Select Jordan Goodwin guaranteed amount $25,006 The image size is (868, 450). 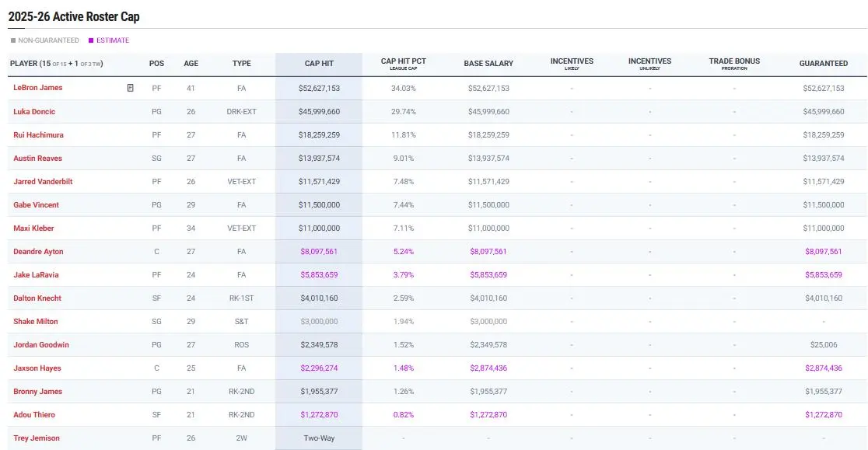coord(823,344)
